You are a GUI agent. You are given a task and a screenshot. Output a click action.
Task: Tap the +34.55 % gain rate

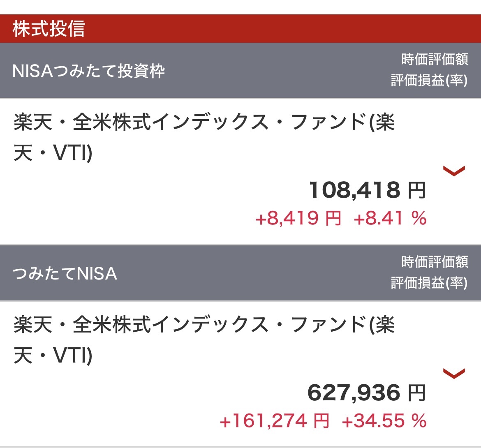[384, 420]
